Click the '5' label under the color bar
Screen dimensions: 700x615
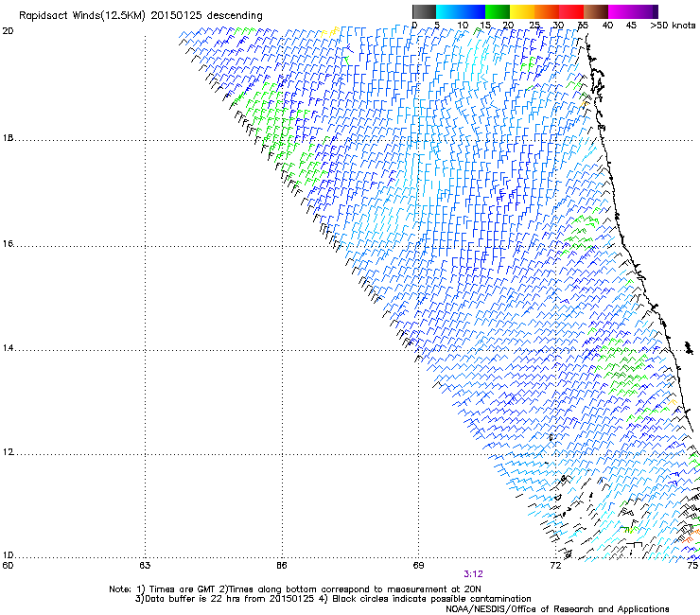[437, 26]
